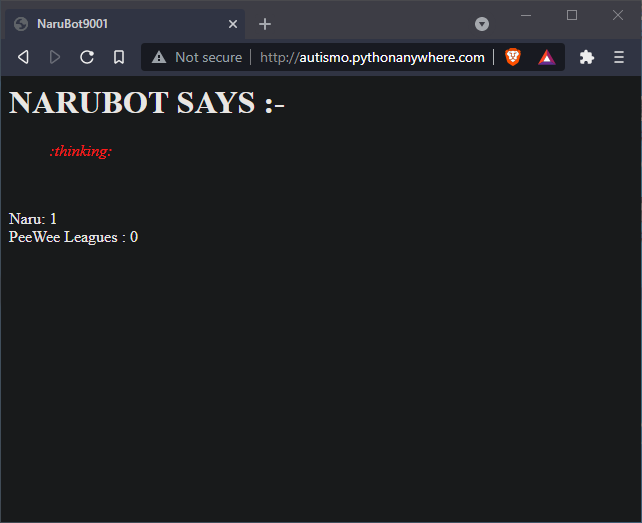
Task: Open the Extensions puzzle icon
Action: (x=587, y=57)
